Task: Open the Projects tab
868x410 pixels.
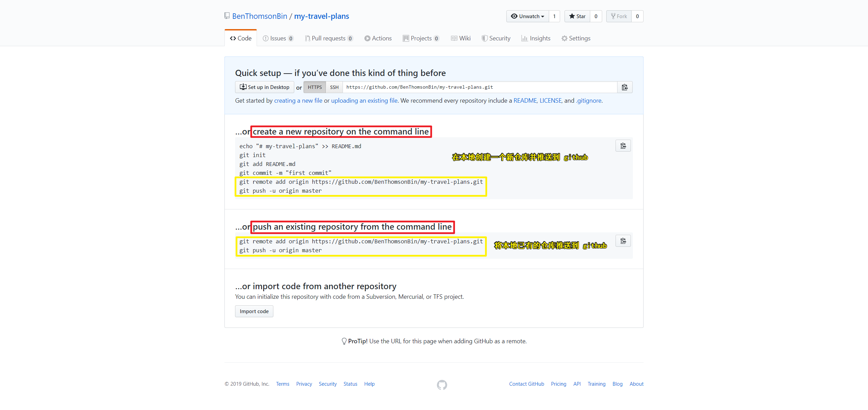Action: (x=421, y=38)
